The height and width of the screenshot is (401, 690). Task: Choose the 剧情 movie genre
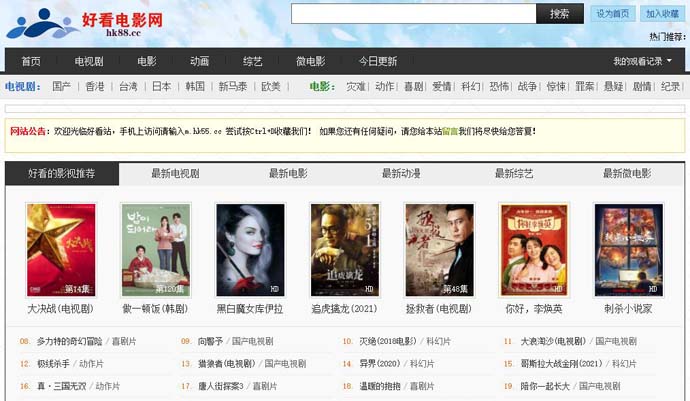point(642,86)
